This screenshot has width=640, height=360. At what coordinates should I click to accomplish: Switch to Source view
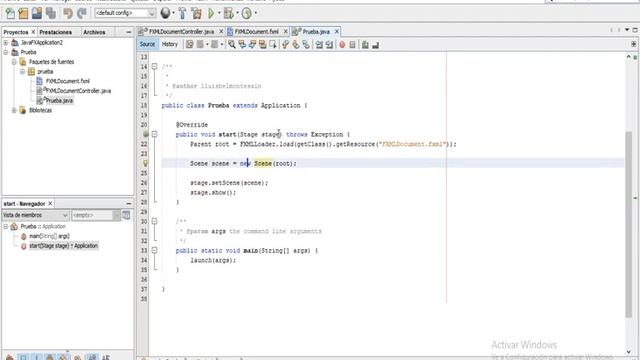point(147,44)
